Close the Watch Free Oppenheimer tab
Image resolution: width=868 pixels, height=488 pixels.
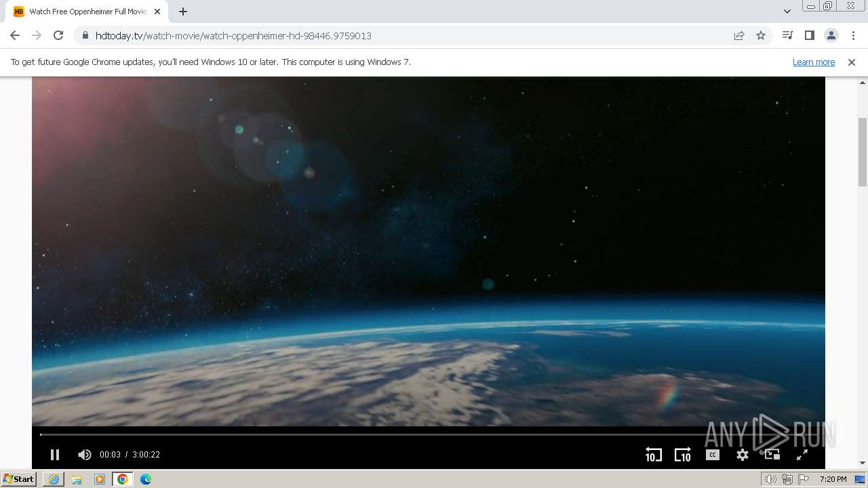point(157,12)
